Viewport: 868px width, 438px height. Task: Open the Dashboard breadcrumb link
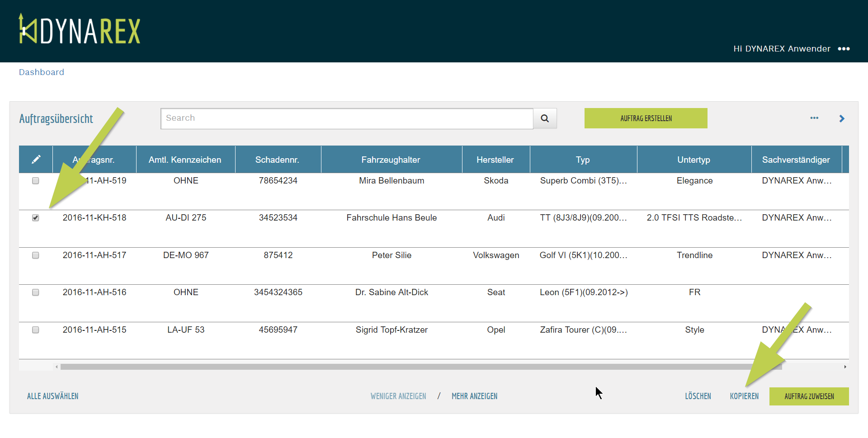(x=42, y=72)
